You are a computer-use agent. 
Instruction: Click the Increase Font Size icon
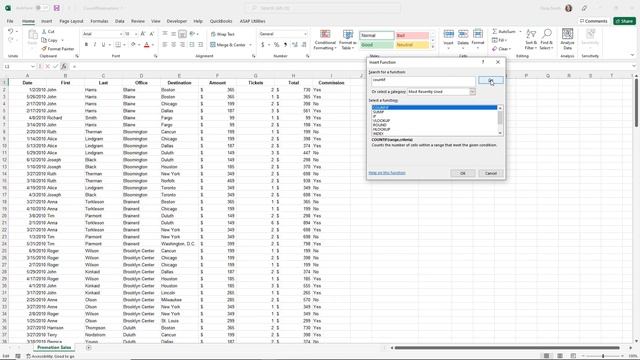143,34
